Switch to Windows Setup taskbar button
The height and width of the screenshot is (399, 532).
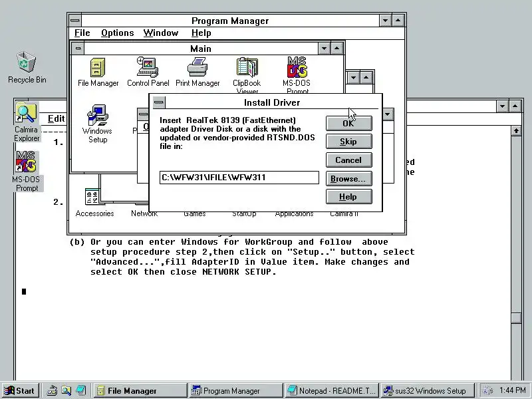coord(428,390)
